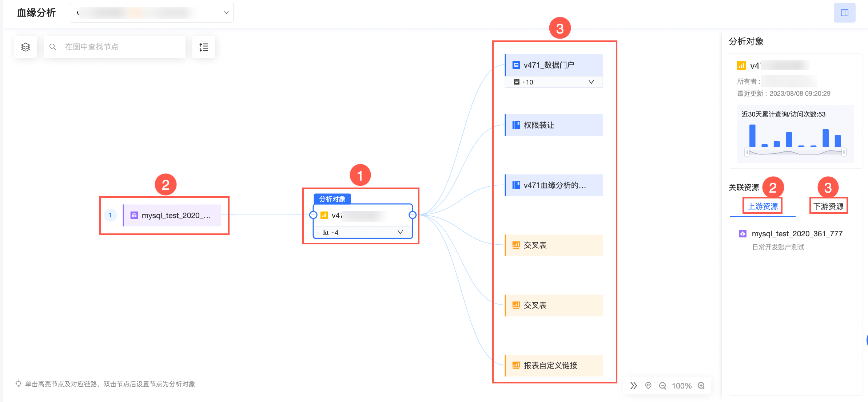Click the layers icon button
Image resolution: width=868 pixels, height=402 pixels.
[x=25, y=47]
